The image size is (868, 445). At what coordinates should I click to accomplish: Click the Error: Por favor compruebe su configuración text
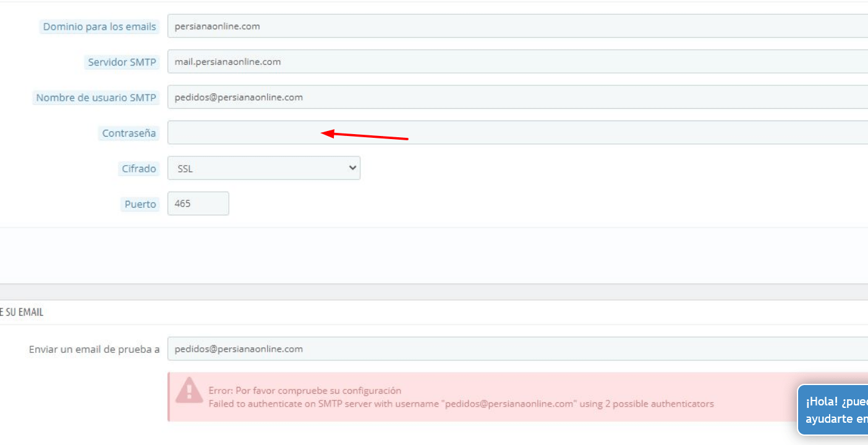(305, 391)
